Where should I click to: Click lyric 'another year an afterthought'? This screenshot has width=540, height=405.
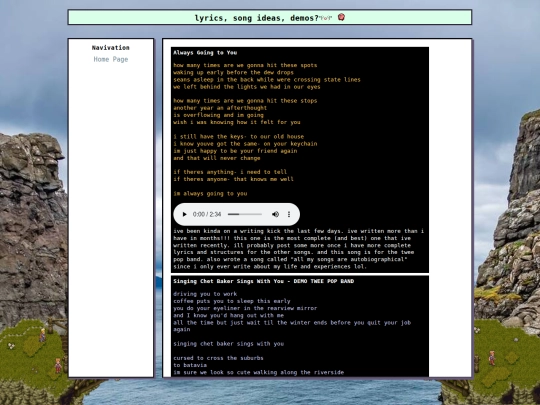(220, 108)
